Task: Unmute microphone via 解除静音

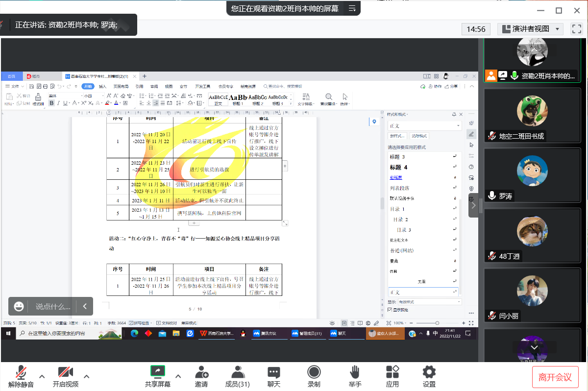Action: click(21, 372)
